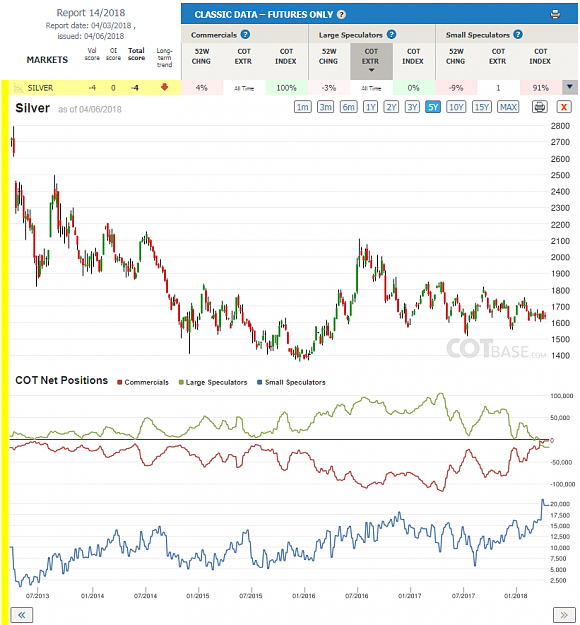Sort by the Vol score column
This screenshot has width=580, height=625.
[92, 54]
